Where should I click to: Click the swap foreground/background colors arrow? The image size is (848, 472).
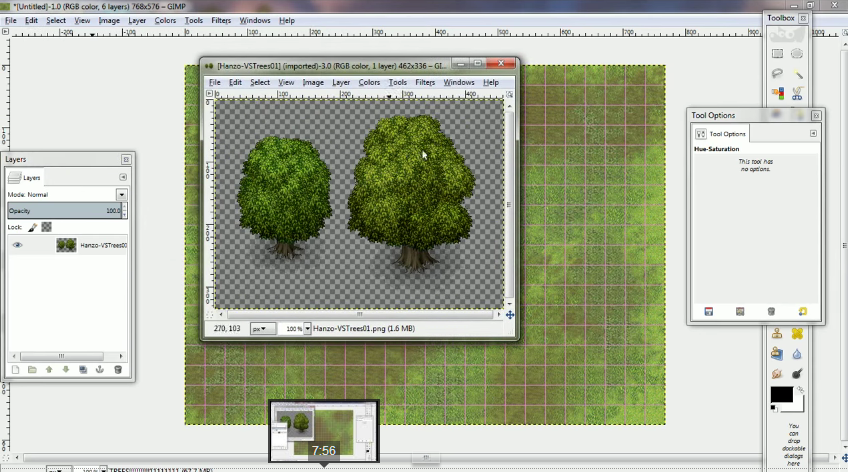click(800, 389)
